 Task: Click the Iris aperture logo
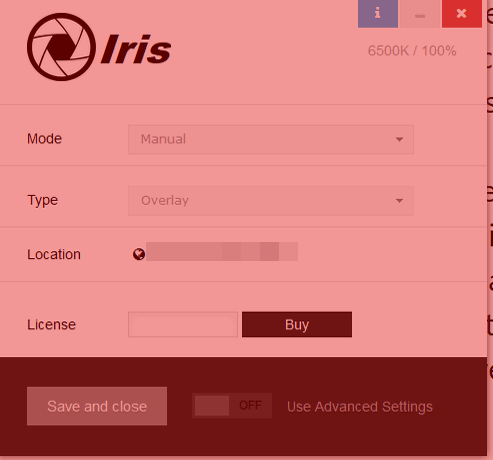point(61,47)
